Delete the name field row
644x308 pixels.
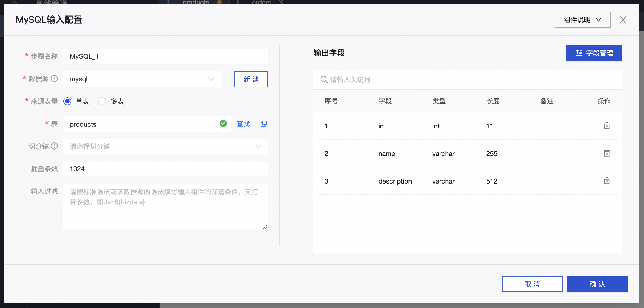click(x=607, y=153)
